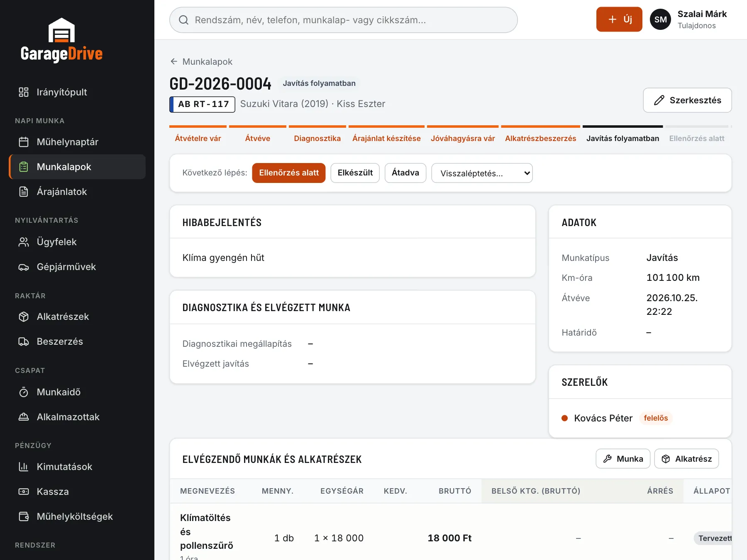Image resolution: width=747 pixels, height=560 pixels.
Task: Click the Gépjárművek car icon
Action: click(x=24, y=267)
